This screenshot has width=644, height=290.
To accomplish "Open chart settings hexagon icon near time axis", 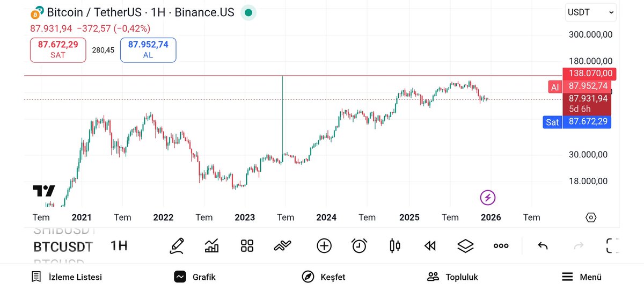I will [x=591, y=218].
